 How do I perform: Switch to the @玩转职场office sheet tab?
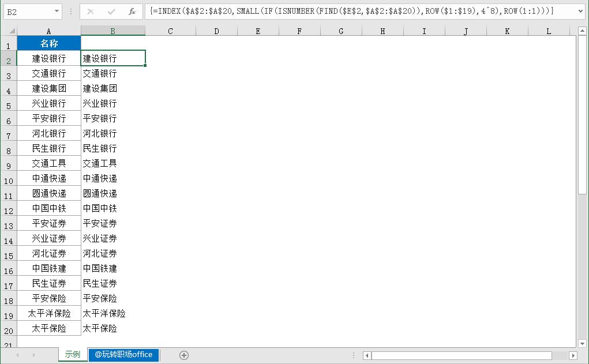coord(123,355)
